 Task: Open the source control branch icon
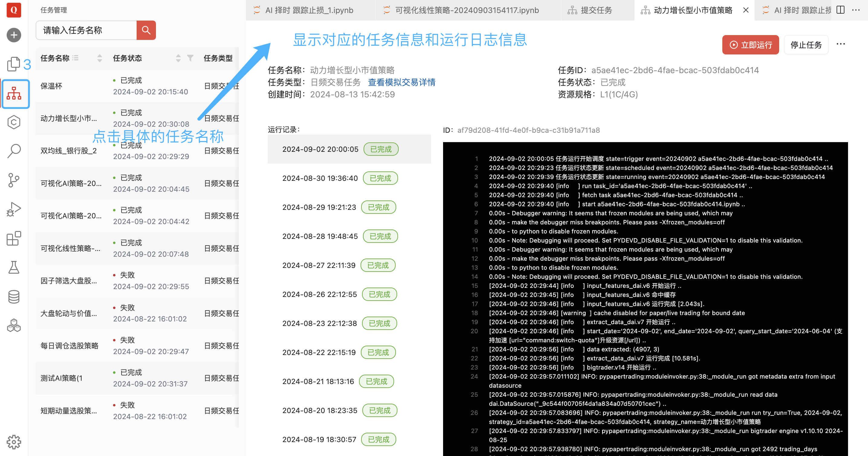pyautogui.click(x=14, y=180)
